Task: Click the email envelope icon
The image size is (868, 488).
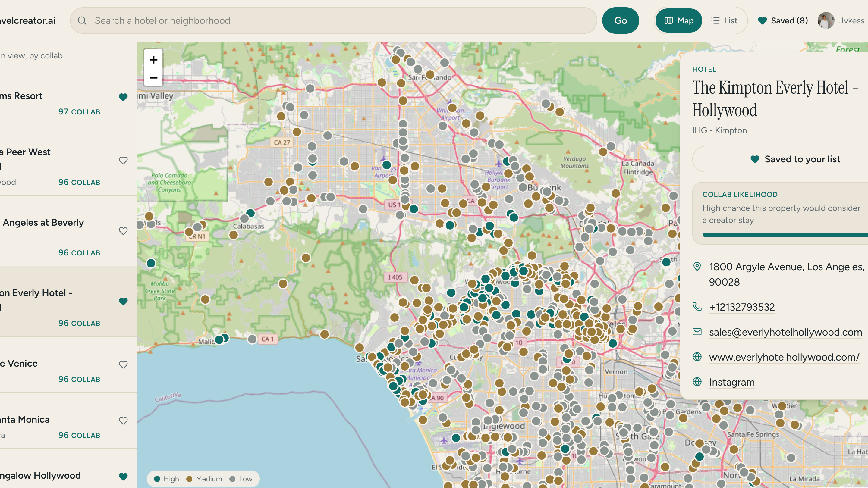Action: tap(697, 332)
